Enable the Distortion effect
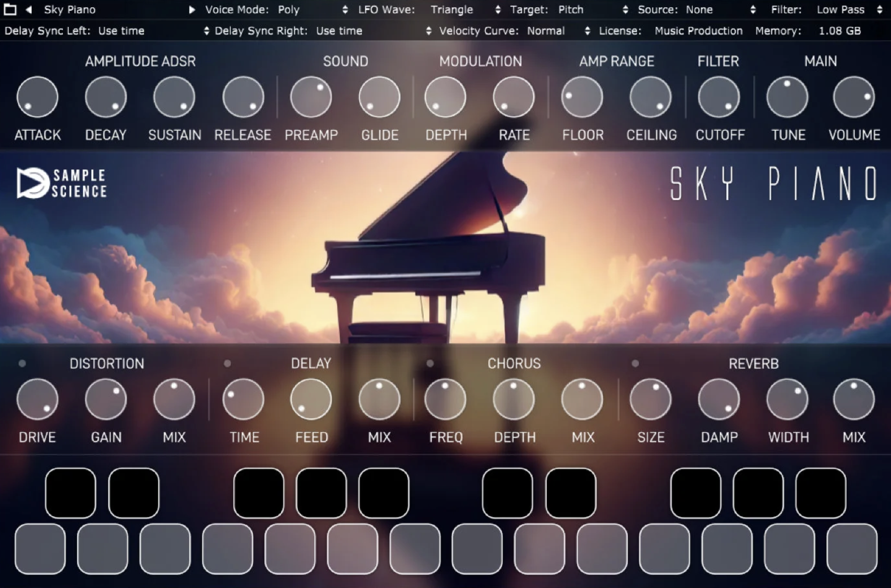The width and height of the screenshot is (891, 588). coord(22,363)
